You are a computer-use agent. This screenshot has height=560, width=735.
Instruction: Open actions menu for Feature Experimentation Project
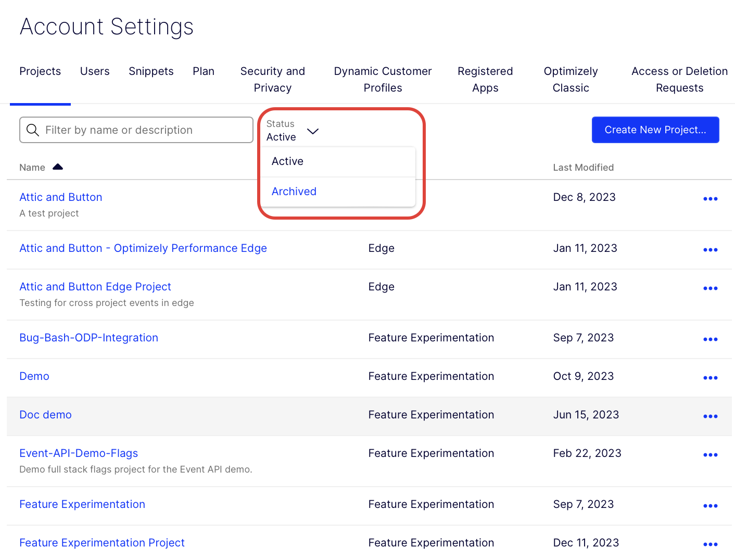[710, 544]
